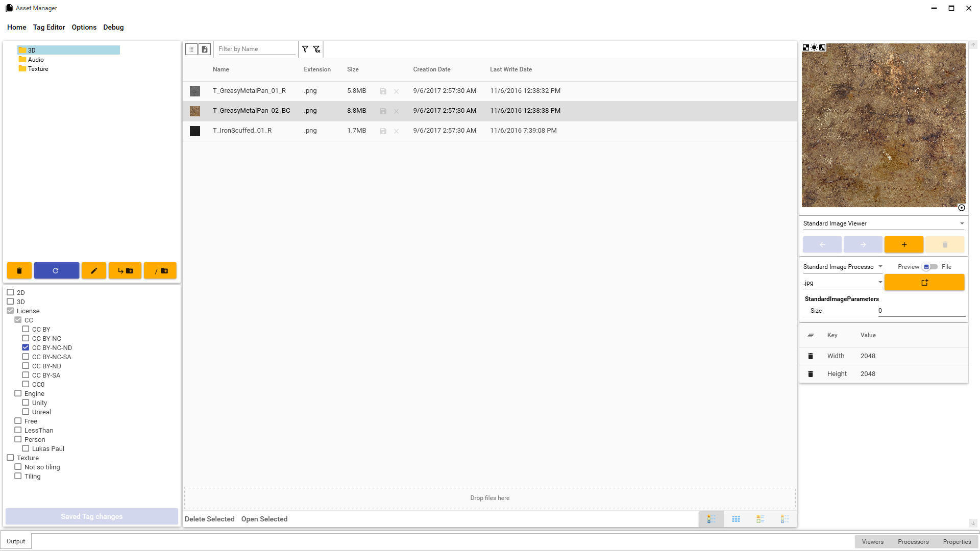Sort files by Last Write Date header
Image resolution: width=980 pixels, height=551 pixels.
click(x=511, y=69)
